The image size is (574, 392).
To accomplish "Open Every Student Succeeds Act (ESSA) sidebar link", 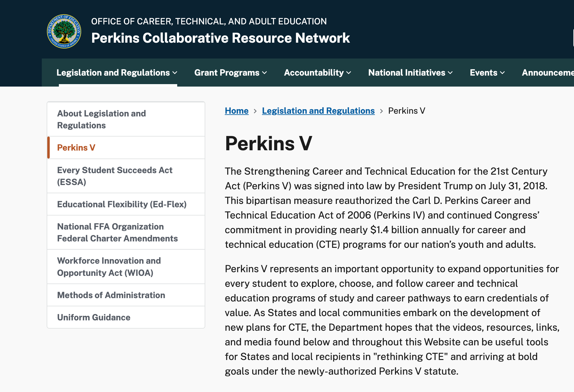I will [126, 176].
